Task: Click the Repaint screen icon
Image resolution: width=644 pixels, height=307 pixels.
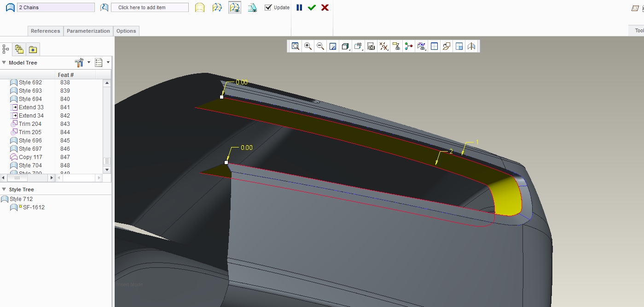Action: (333, 46)
